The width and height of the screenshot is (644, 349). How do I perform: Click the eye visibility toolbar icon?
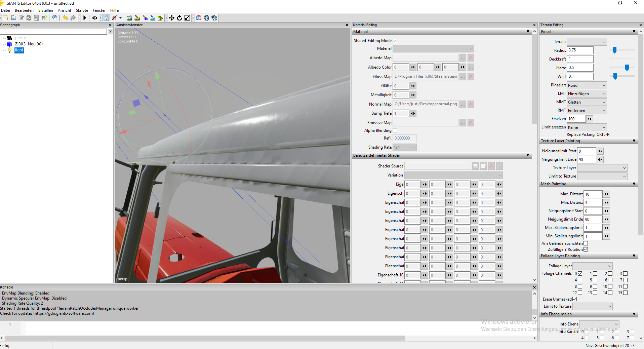pos(95,18)
